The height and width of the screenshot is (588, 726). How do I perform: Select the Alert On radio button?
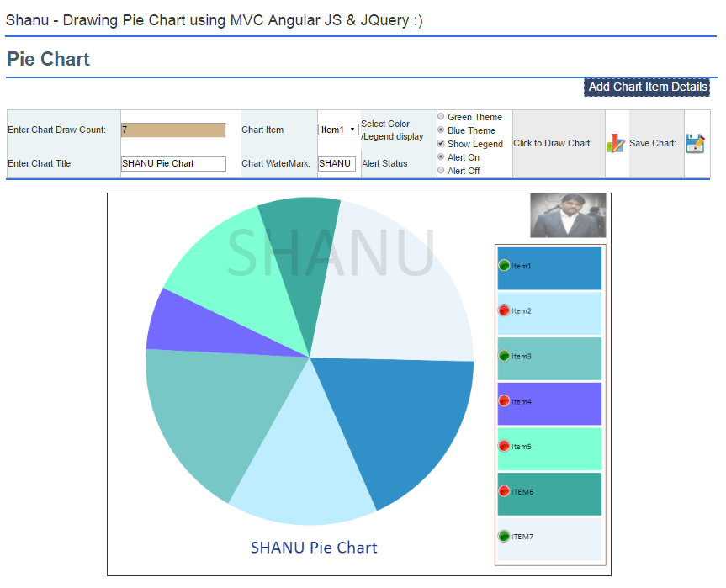point(441,157)
